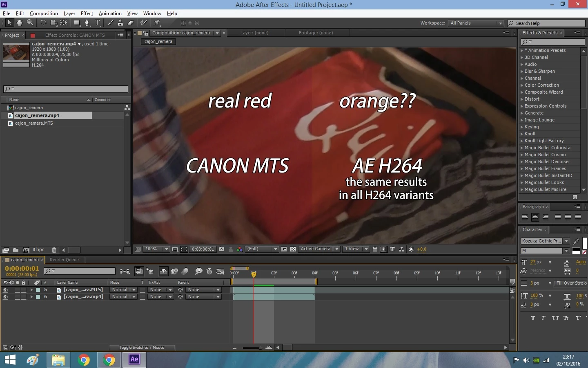Hide layer 6 cajon_remera.mp4 with eye toggle
Screen dimensions: 588x368
[5, 297]
